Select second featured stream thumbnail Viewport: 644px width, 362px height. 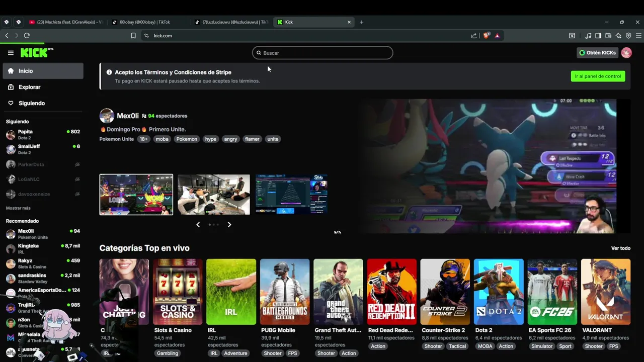[x=214, y=195]
